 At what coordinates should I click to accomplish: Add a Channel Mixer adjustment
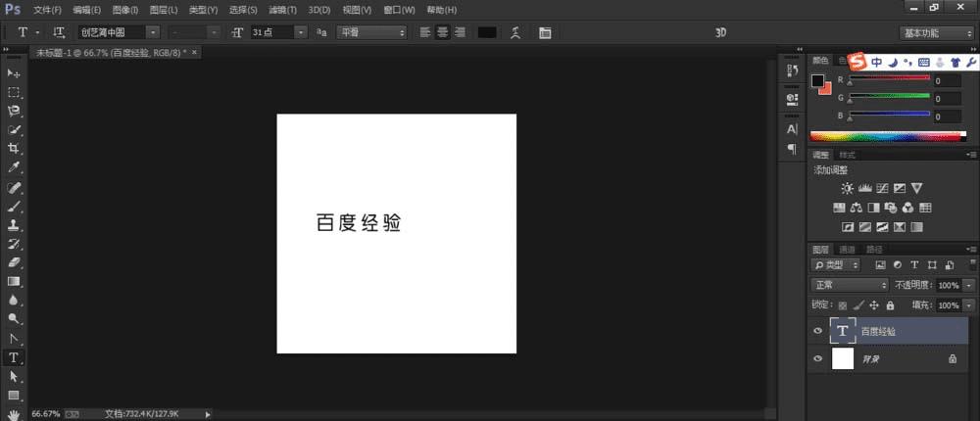pyautogui.click(x=908, y=208)
